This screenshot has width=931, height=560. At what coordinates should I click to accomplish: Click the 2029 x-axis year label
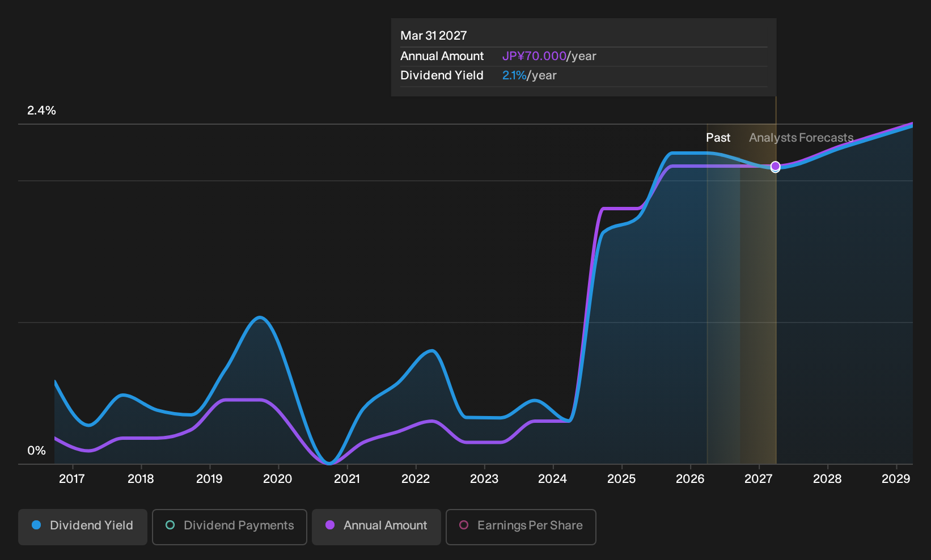pos(896,479)
